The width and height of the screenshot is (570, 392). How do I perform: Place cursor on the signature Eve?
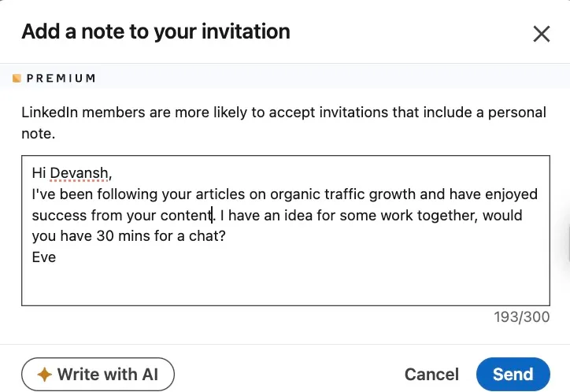[x=44, y=257]
